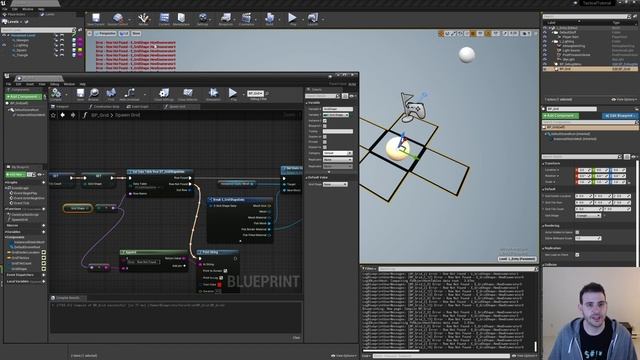Click the Text Color swatch on Print String node
This screenshot has height=360, width=640.
click(219, 284)
